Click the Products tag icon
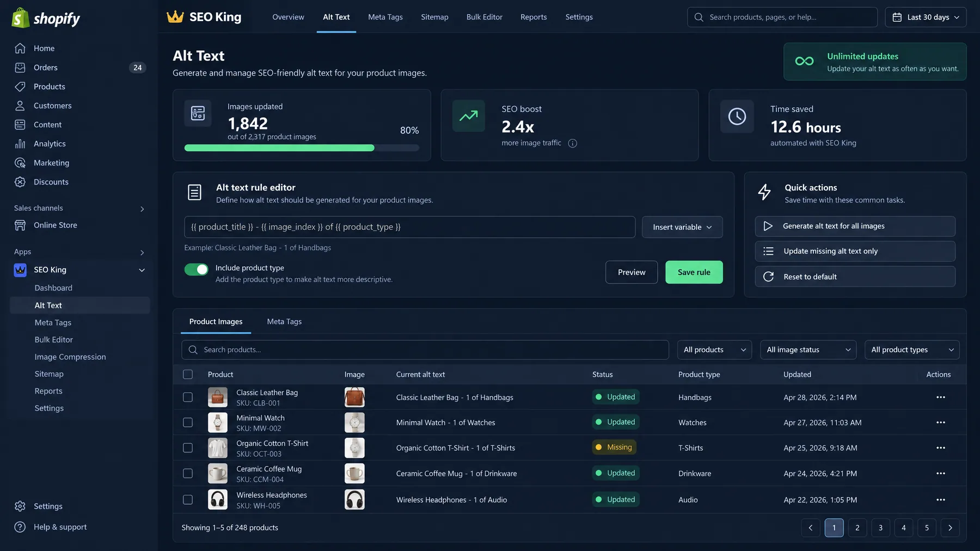The height and width of the screenshot is (551, 980). 20,87
